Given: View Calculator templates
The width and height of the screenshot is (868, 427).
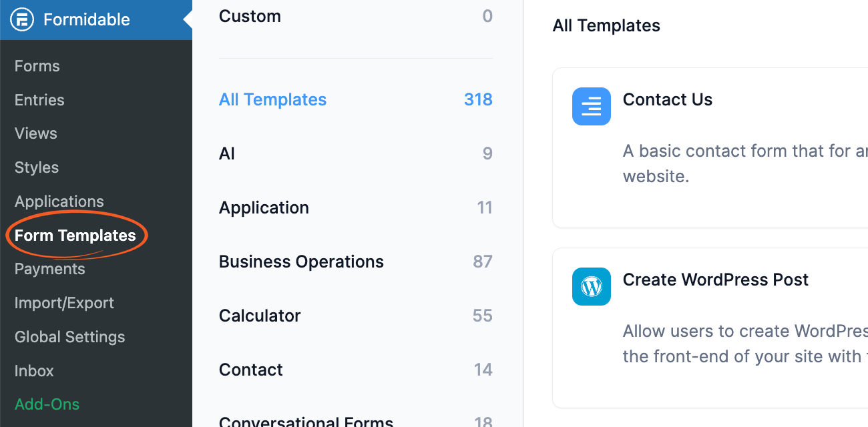Looking at the screenshot, I should point(260,315).
